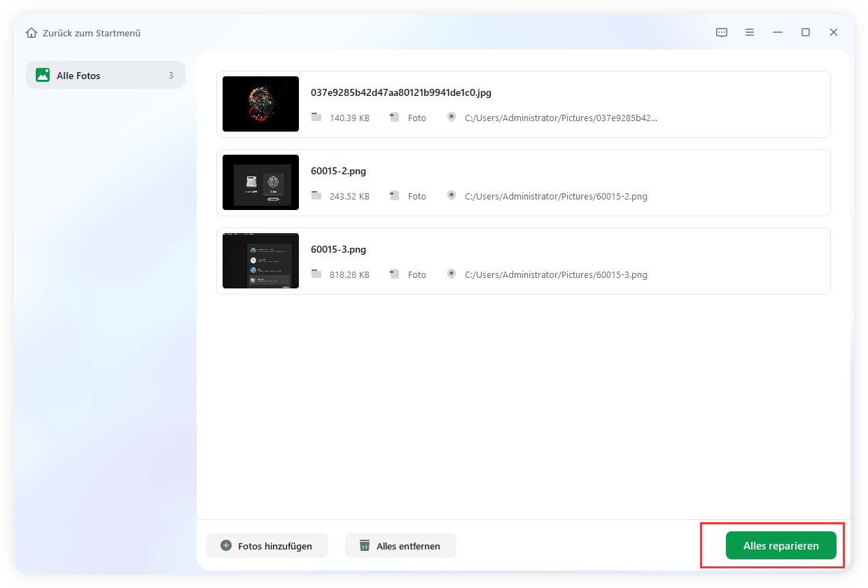
Task: Click path C:/Users/Administrator/Pictures/037e9285b42...
Action: (x=561, y=118)
